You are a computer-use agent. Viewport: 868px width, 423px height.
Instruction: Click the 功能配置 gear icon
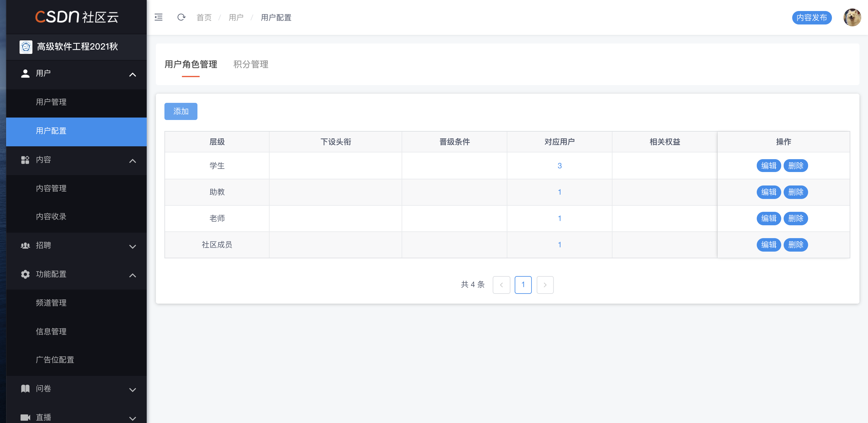coord(25,274)
